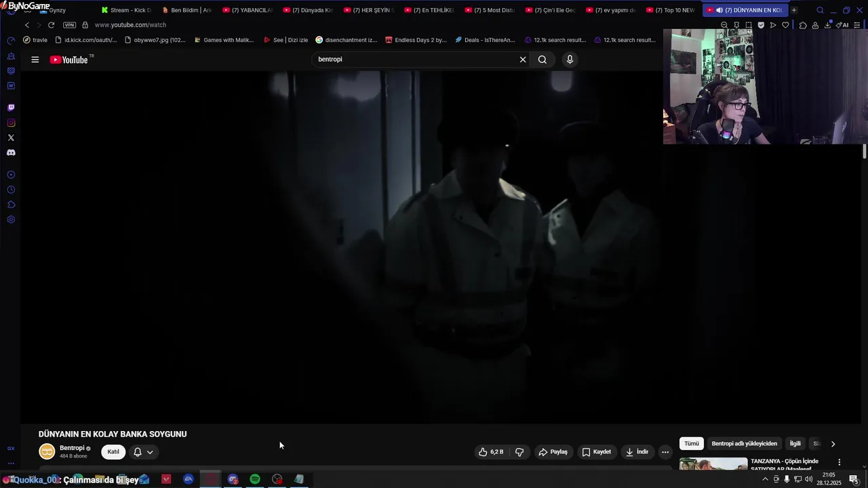This screenshot has width=868, height=488.
Task: Open the disenchantment bookmark
Action: (347, 40)
